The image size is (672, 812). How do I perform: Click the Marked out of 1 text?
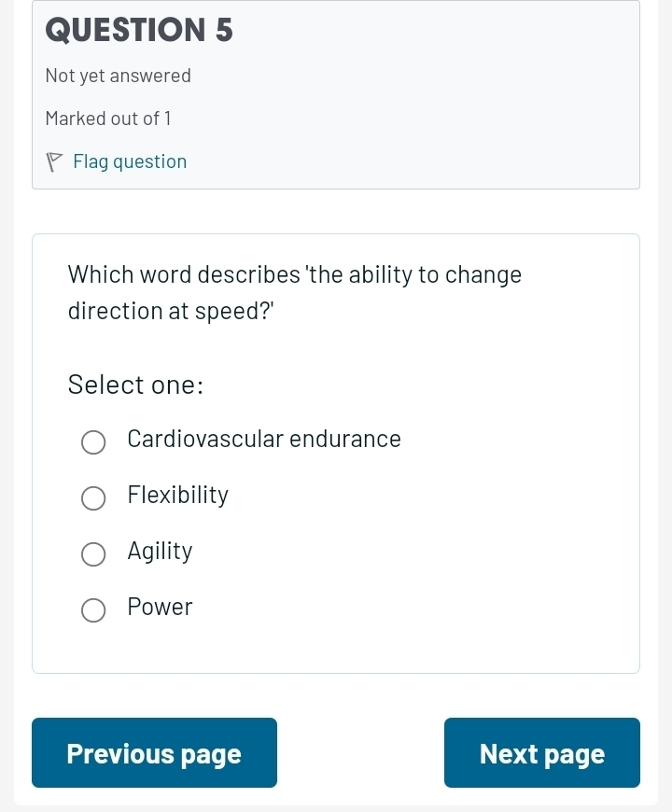click(x=107, y=118)
